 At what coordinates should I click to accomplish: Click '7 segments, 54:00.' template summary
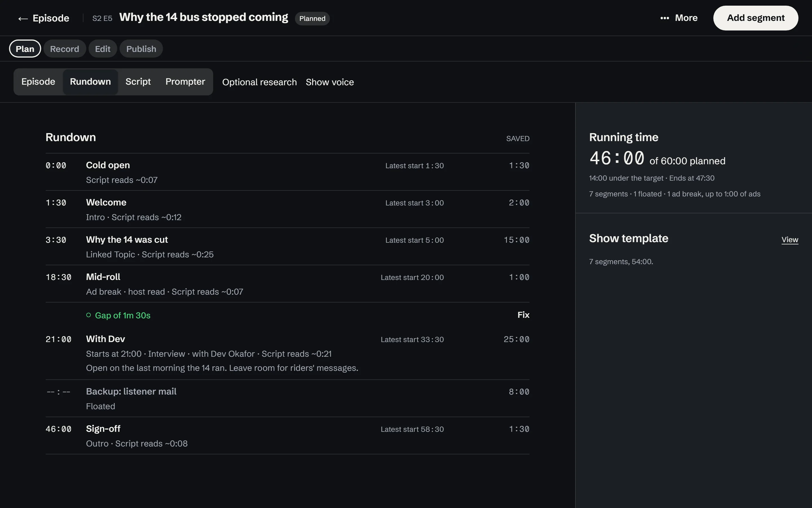(x=621, y=261)
